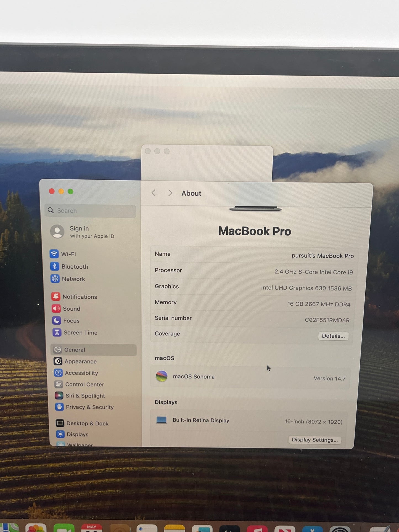Click memory value 16 GB 2667 MHz DDR4
Image resolution: width=399 pixels, height=532 pixels.
[x=319, y=304]
